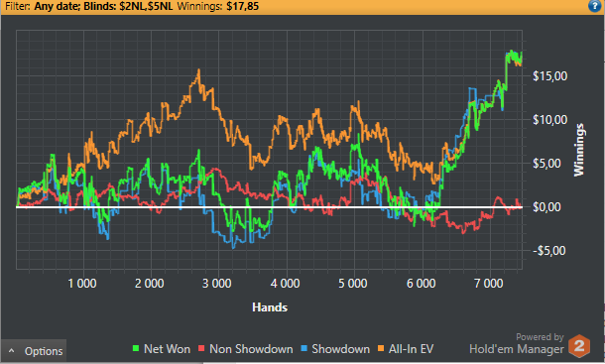Click the $10,00 axis label
Viewport: 605px width, 364px height.
[x=550, y=120]
